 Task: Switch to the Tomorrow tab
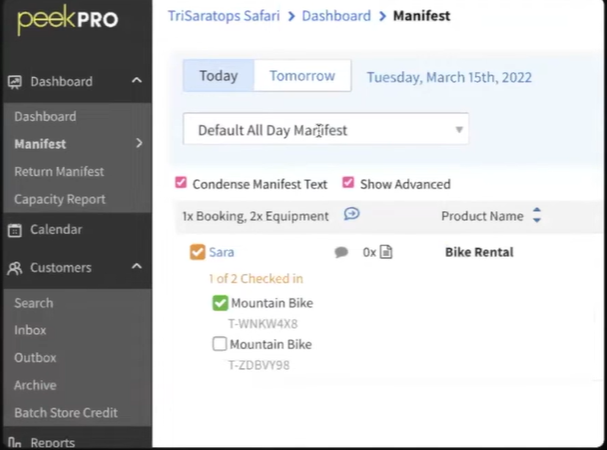(302, 76)
